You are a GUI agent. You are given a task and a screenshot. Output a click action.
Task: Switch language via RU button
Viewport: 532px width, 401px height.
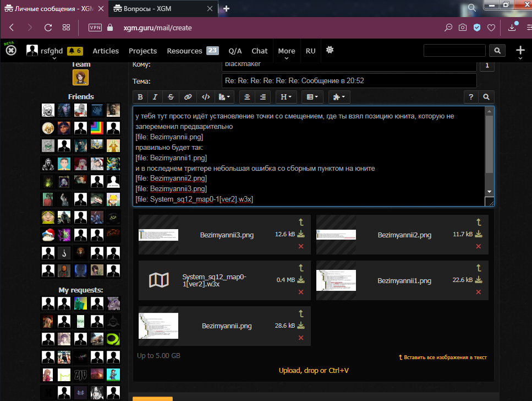[x=310, y=51]
